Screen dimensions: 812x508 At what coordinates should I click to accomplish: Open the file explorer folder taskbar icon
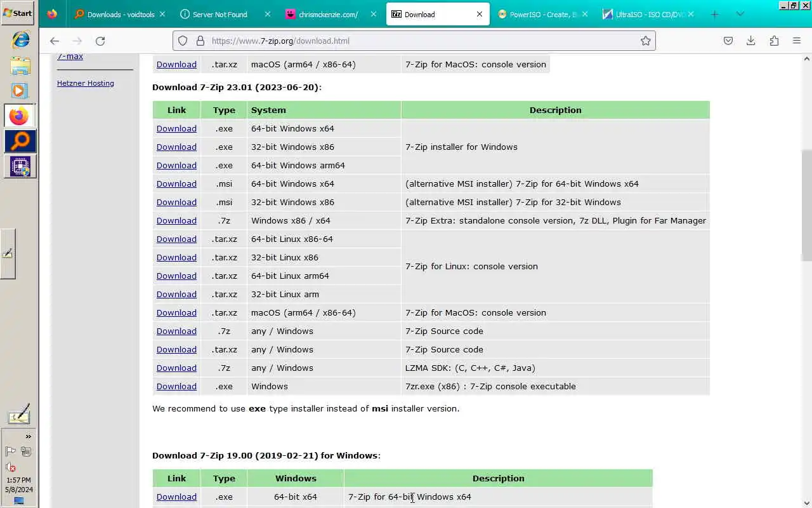[x=20, y=65]
